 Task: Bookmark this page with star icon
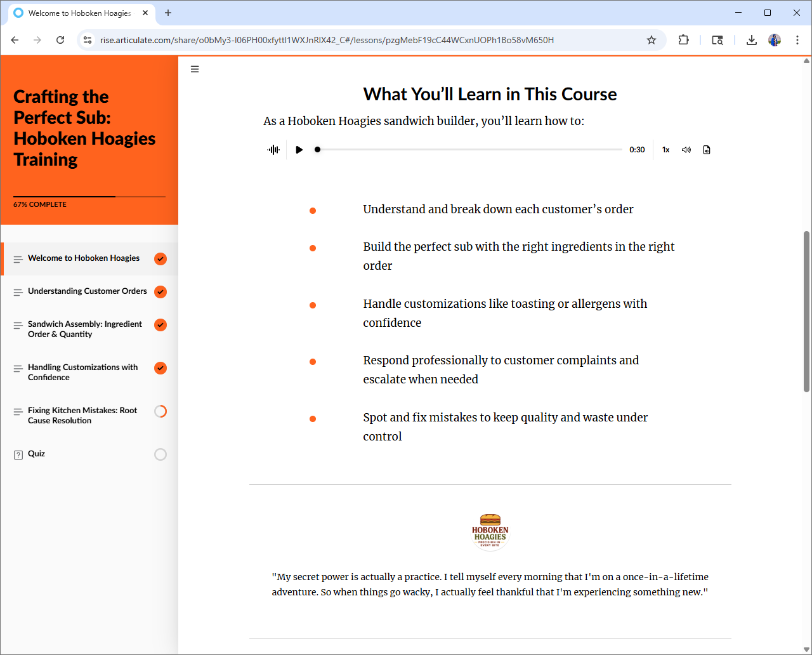[x=652, y=40]
